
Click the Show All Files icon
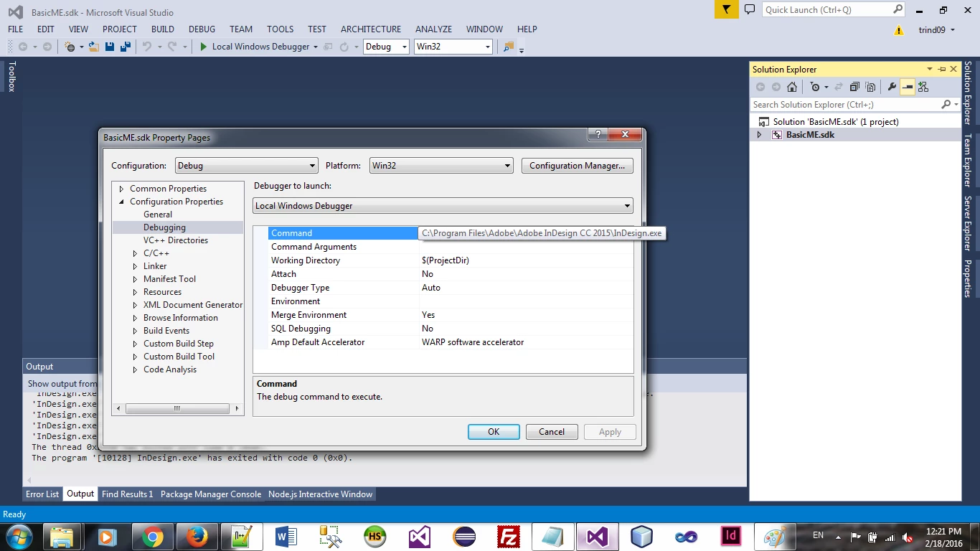[x=870, y=87]
